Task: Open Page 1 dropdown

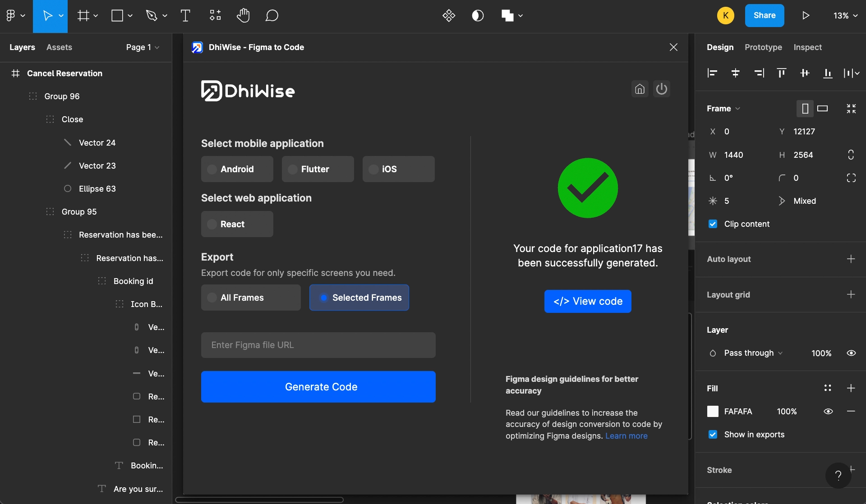Action: click(x=143, y=47)
